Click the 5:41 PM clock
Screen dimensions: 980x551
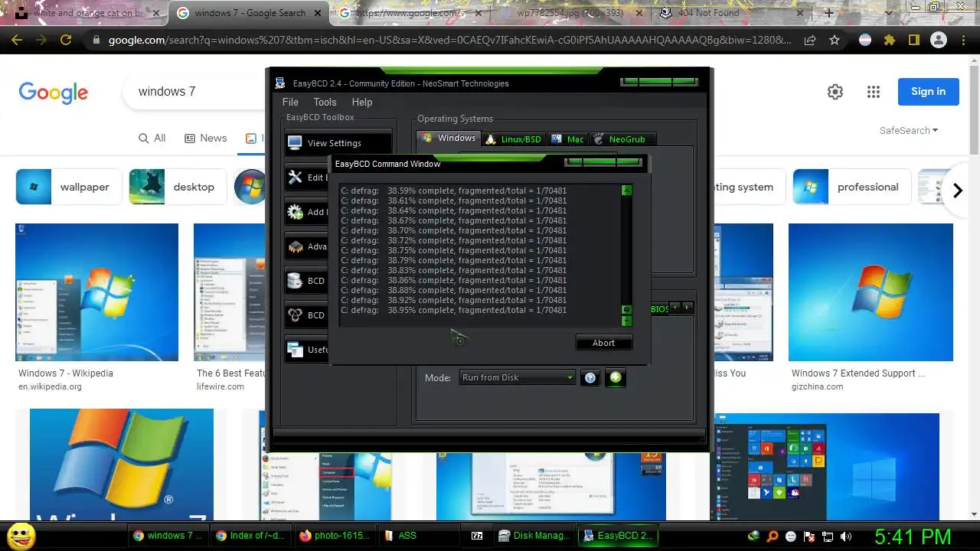click(912, 536)
